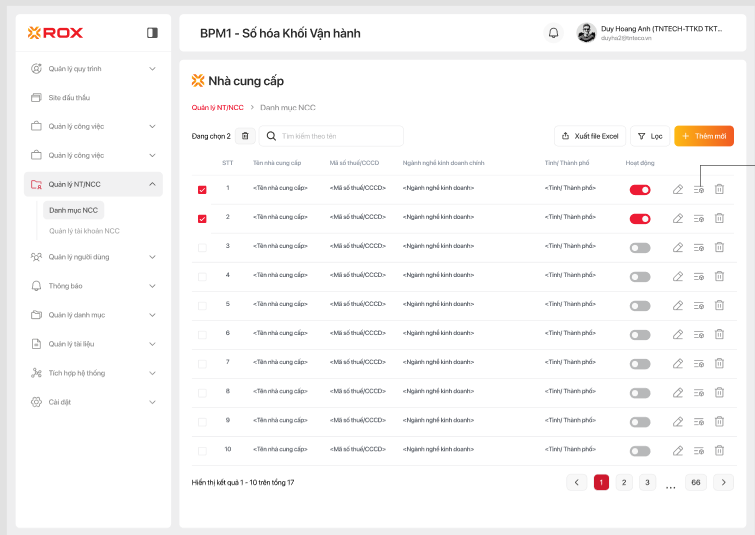Click the trash icon in row 10
The height and width of the screenshot is (535, 755).
pos(719,451)
